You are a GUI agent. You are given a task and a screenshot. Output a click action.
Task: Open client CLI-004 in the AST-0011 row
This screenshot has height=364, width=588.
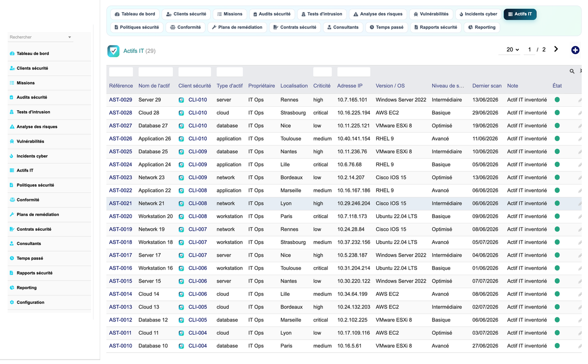(198, 333)
